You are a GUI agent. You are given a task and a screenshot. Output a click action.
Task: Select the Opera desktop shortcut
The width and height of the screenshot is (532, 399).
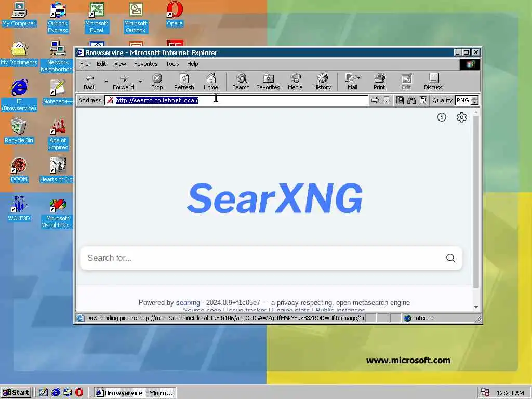pyautogui.click(x=175, y=14)
